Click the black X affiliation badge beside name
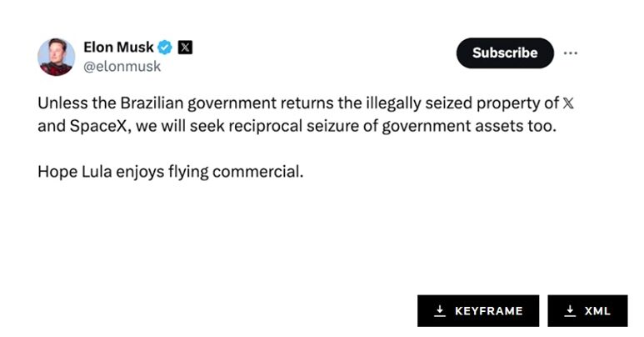 186,48
